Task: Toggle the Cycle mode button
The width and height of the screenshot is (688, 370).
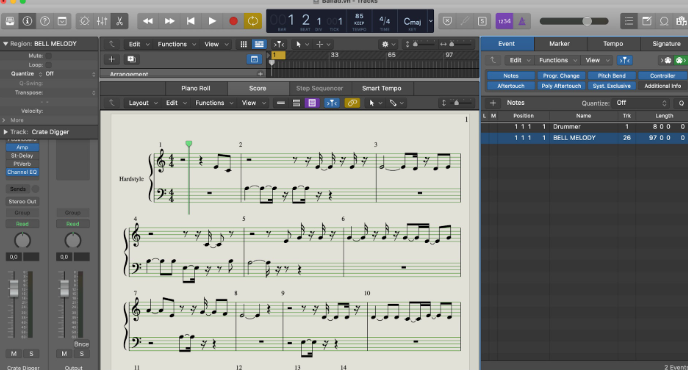Action: pyautogui.click(x=253, y=21)
